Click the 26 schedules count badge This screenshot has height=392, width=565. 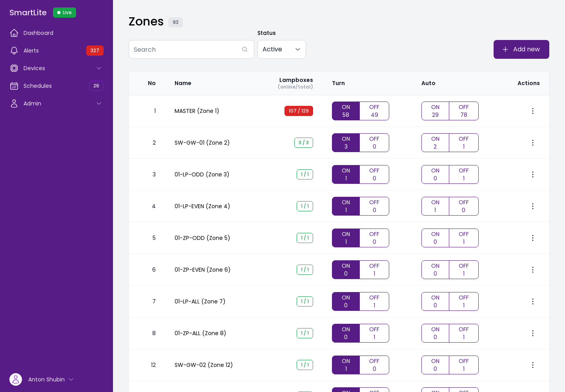coord(96,86)
